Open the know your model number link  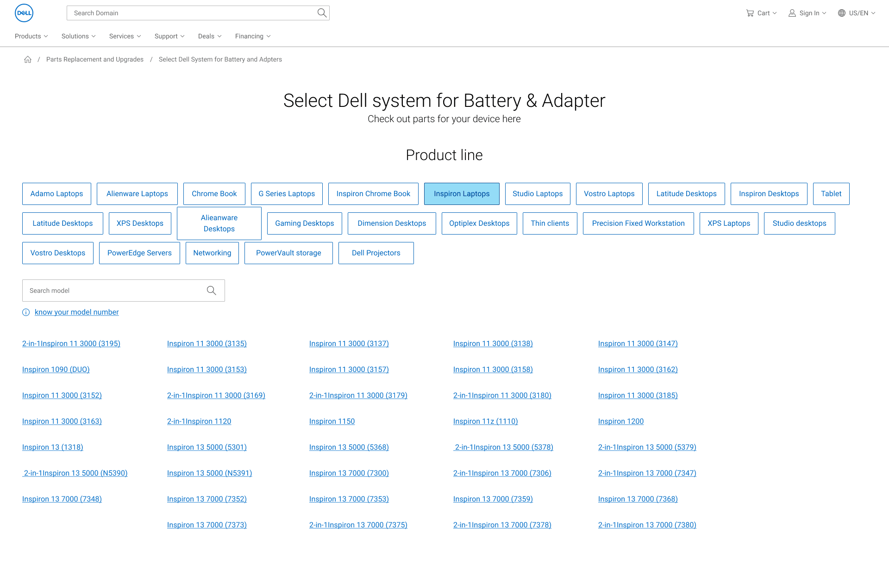(x=77, y=312)
